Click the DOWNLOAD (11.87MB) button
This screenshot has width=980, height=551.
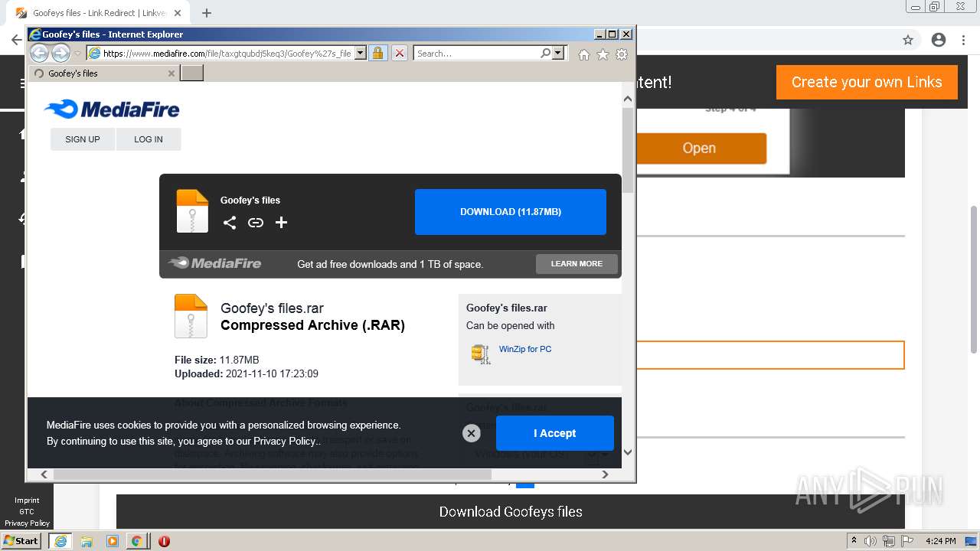tap(511, 212)
